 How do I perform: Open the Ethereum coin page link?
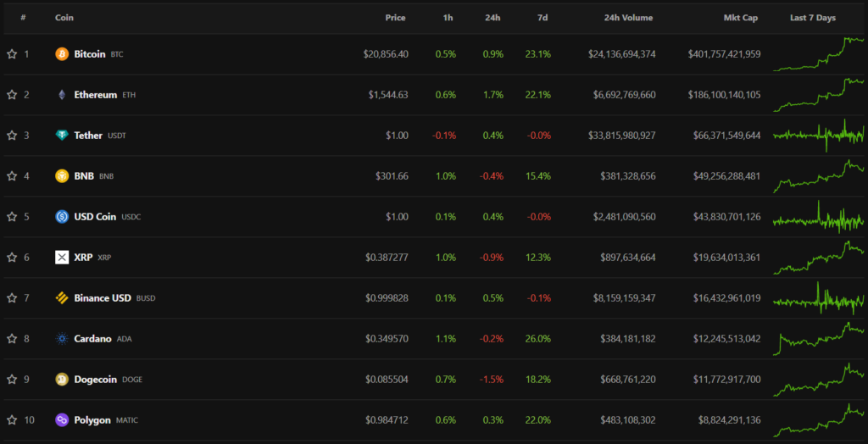95,95
